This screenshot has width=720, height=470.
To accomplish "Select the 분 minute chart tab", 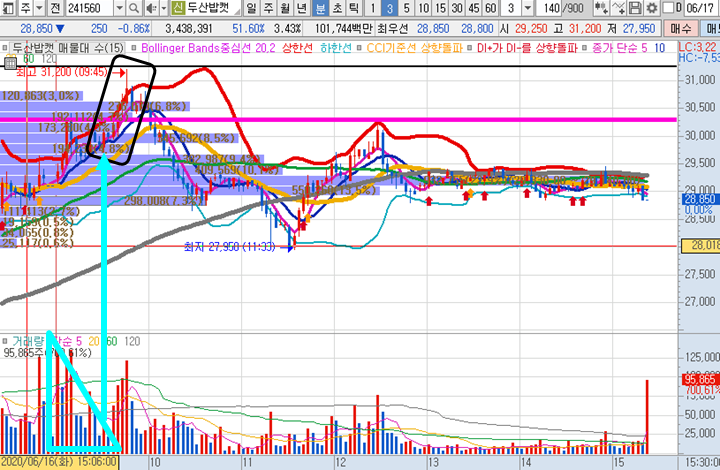I will click(320, 8).
